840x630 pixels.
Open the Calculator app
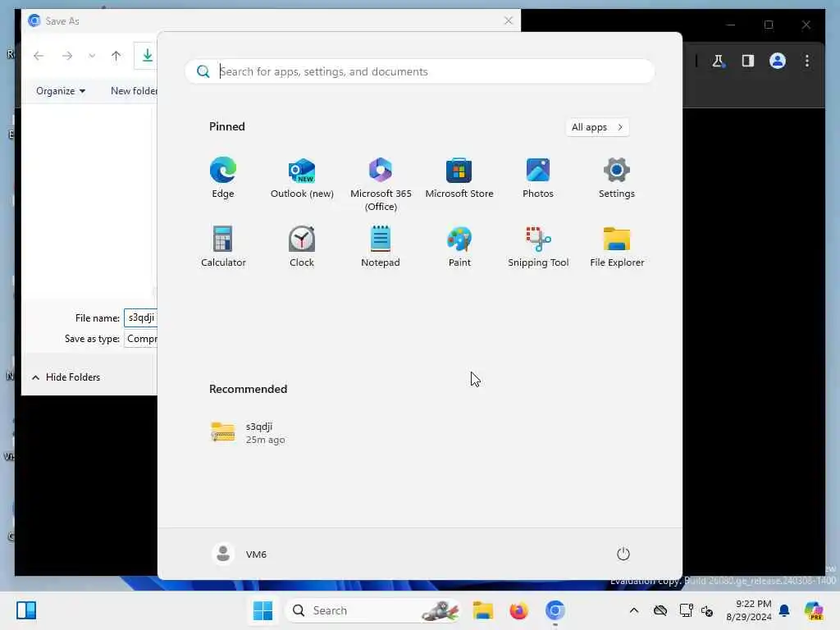click(x=223, y=246)
